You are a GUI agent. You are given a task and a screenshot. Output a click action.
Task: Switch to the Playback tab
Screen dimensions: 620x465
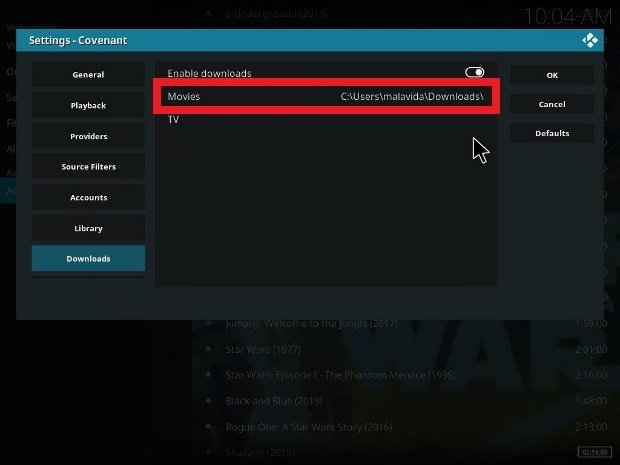88,105
